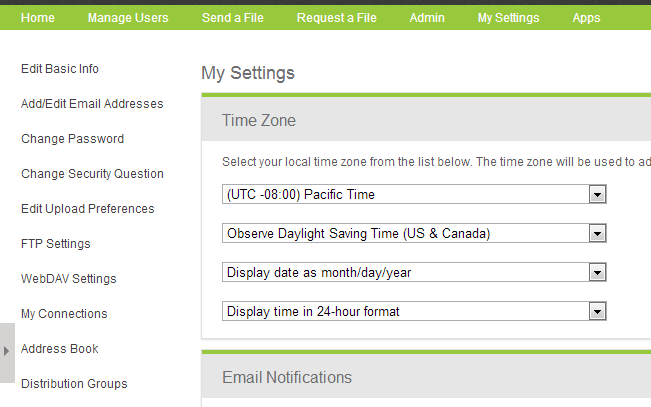Open Manage Users menu
This screenshot has width=651, height=407.
pyautogui.click(x=128, y=17)
